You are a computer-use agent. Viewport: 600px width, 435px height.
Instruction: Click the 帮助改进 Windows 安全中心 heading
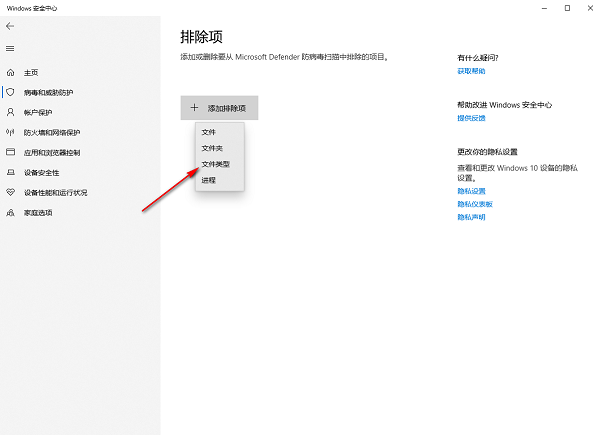point(504,105)
